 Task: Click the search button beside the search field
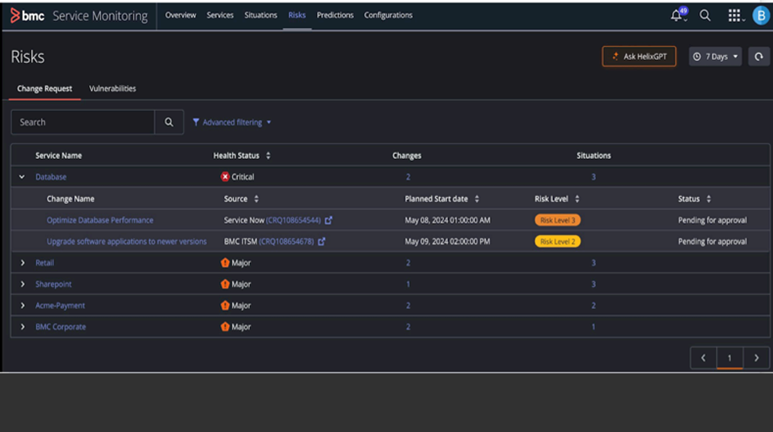(169, 122)
